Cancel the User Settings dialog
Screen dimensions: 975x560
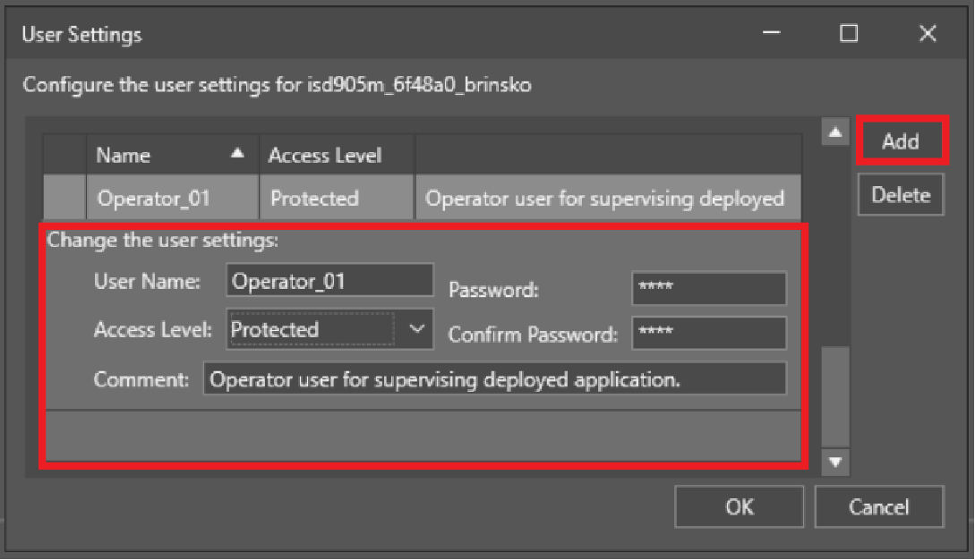[x=879, y=507]
